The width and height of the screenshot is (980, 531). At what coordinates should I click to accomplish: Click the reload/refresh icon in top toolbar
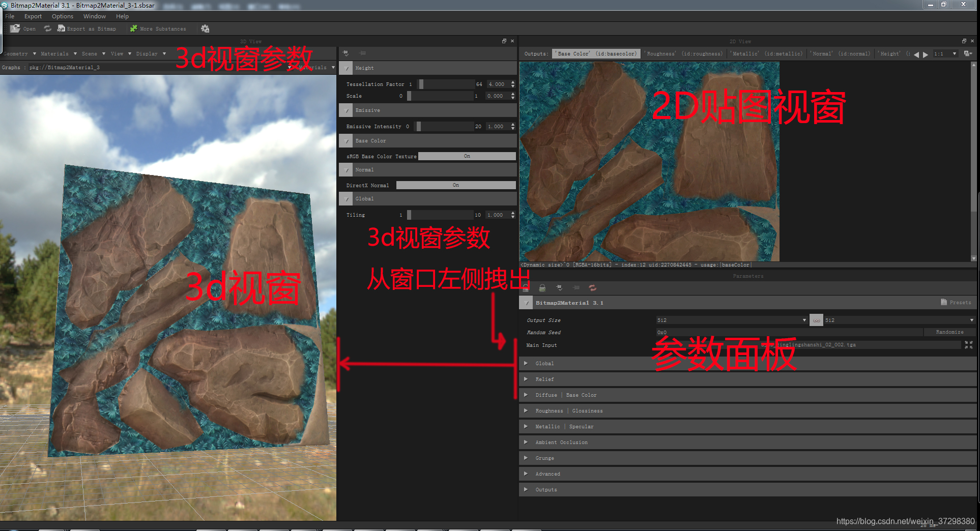[48, 28]
